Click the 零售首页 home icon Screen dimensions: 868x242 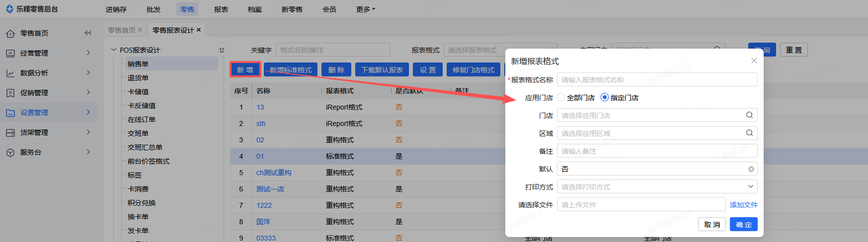[x=10, y=33]
